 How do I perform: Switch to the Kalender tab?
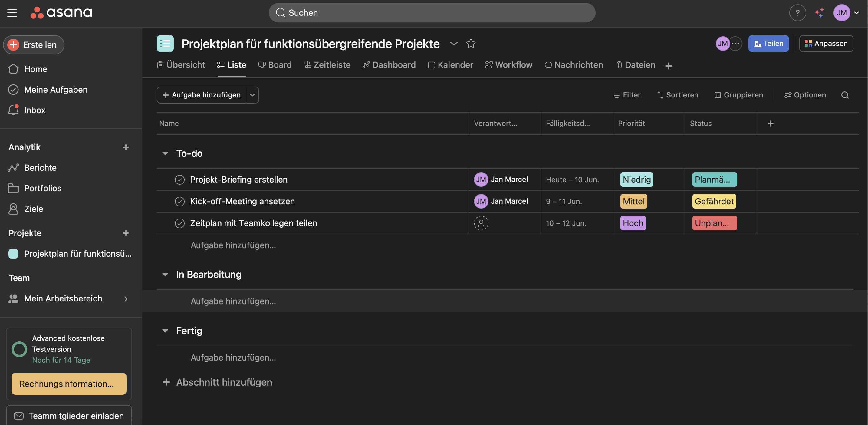click(451, 65)
